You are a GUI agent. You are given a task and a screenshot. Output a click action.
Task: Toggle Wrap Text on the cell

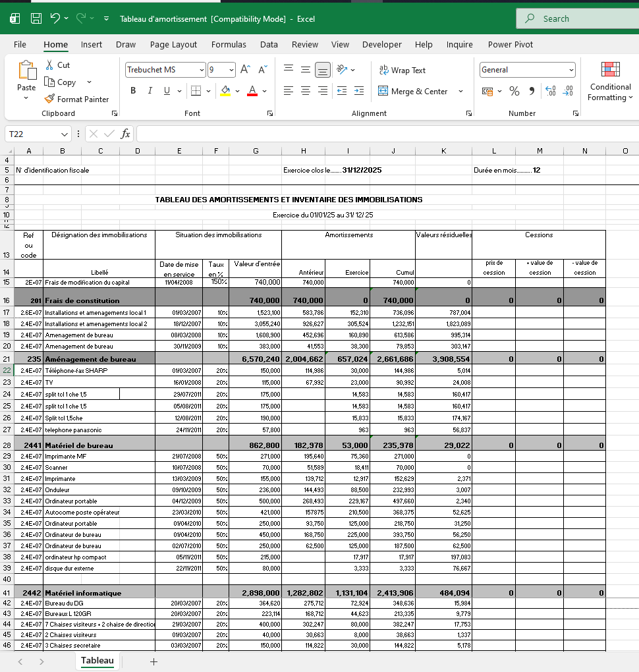pyautogui.click(x=402, y=70)
